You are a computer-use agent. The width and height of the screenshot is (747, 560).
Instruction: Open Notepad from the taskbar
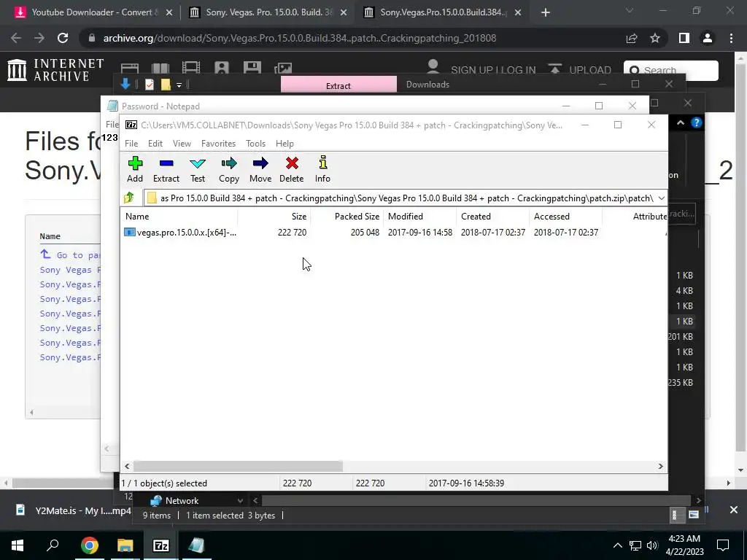196,545
